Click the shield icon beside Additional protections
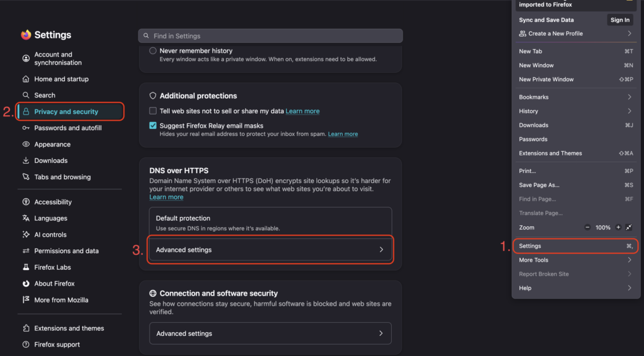This screenshot has height=356, width=644. [x=153, y=96]
